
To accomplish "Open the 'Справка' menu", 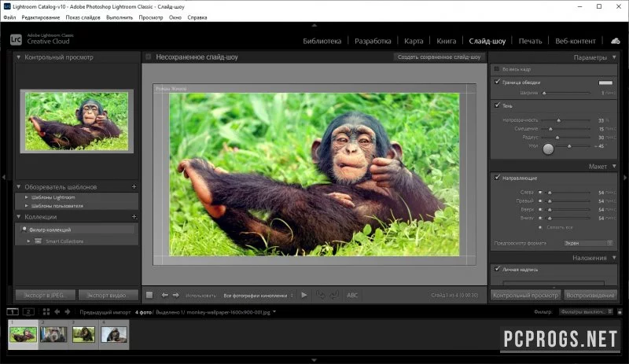I will pos(197,17).
